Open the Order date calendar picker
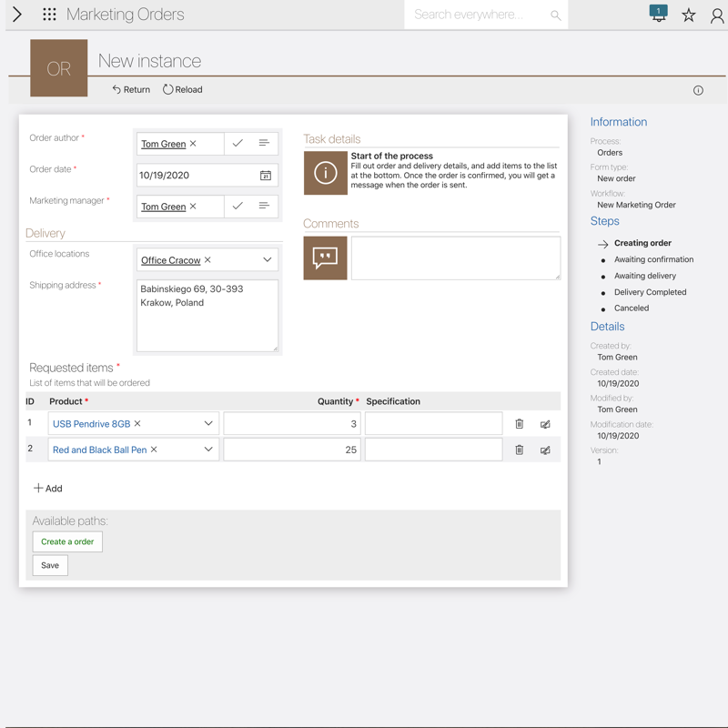 pyautogui.click(x=266, y=176)
